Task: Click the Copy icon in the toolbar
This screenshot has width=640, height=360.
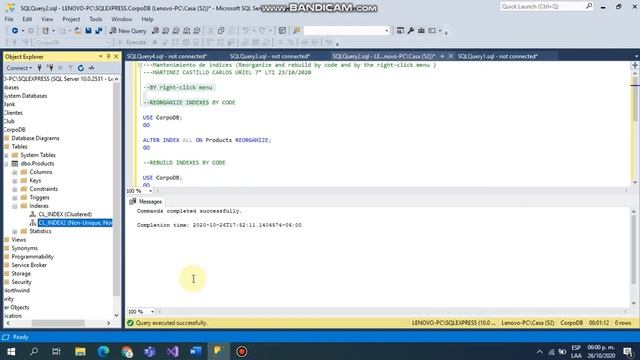Action: click(x=221, y=31)
